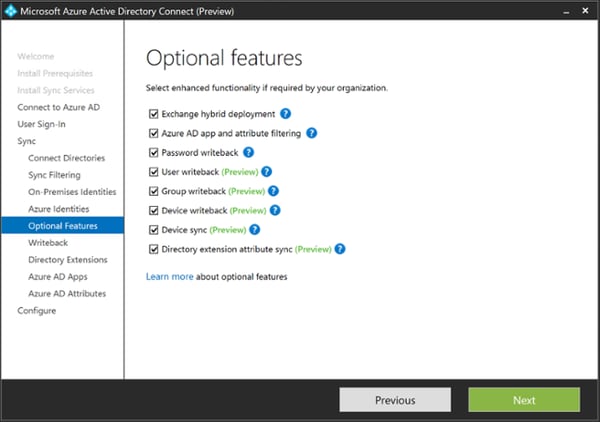
Task: Click Azure AD Connect app icon in title bar
Action: (10, 11)
